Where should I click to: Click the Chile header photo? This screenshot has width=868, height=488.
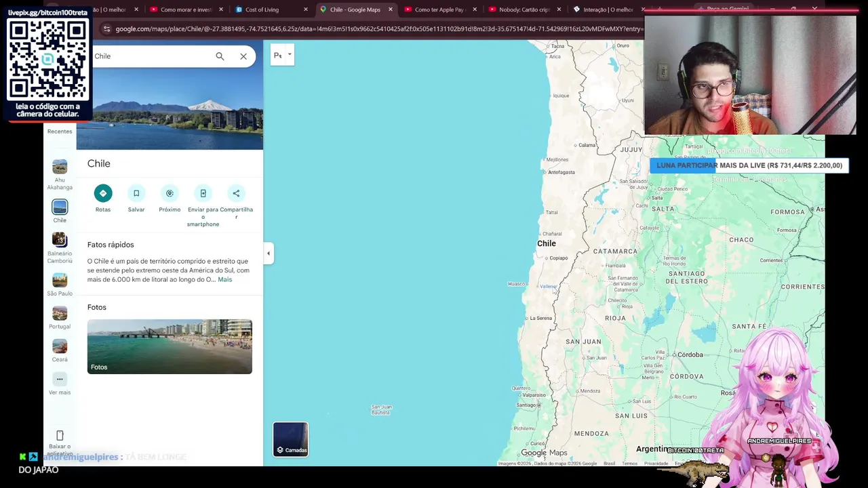tap(170, 108)
